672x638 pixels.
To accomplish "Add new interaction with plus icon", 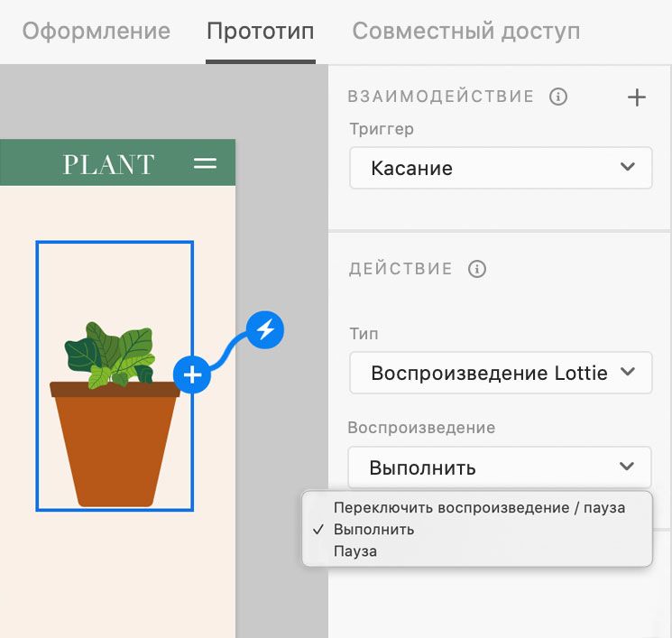I will pyautogui.click(x=637, y=97).
